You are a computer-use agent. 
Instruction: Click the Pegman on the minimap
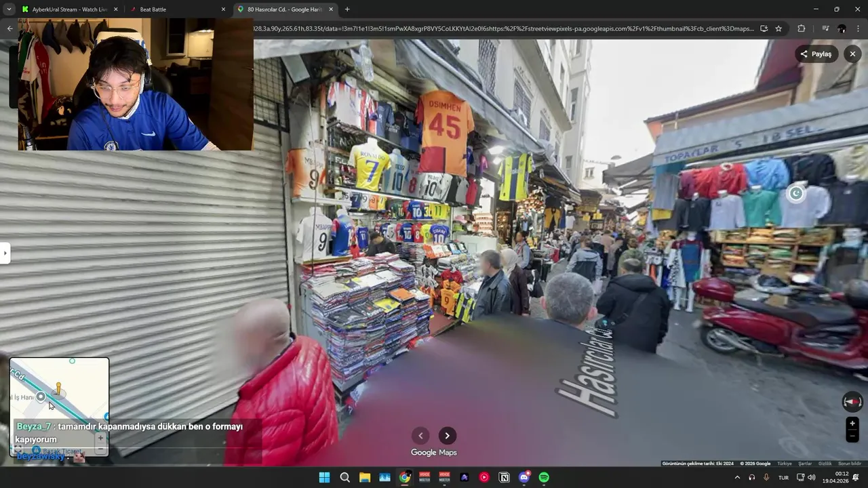coord(58,388)
